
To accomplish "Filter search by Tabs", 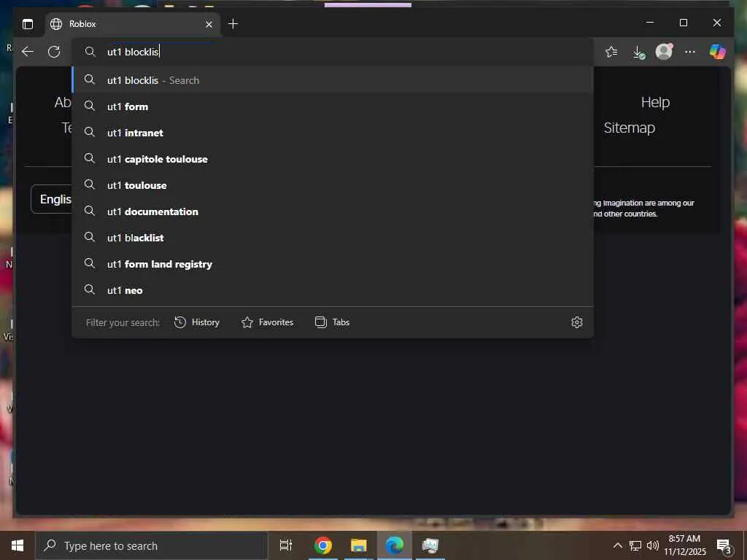I will tap(333, 322).
